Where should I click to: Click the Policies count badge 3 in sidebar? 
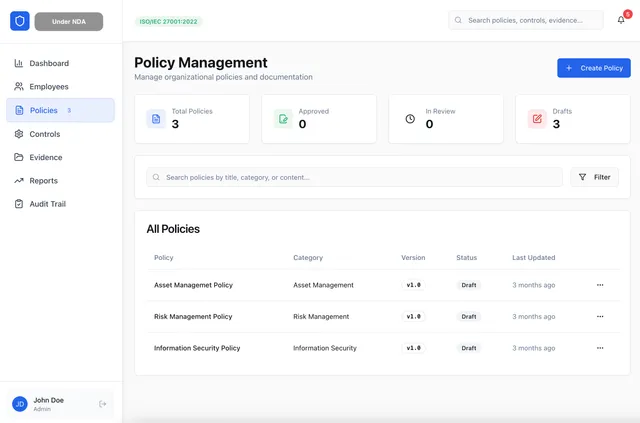point(69,110)
